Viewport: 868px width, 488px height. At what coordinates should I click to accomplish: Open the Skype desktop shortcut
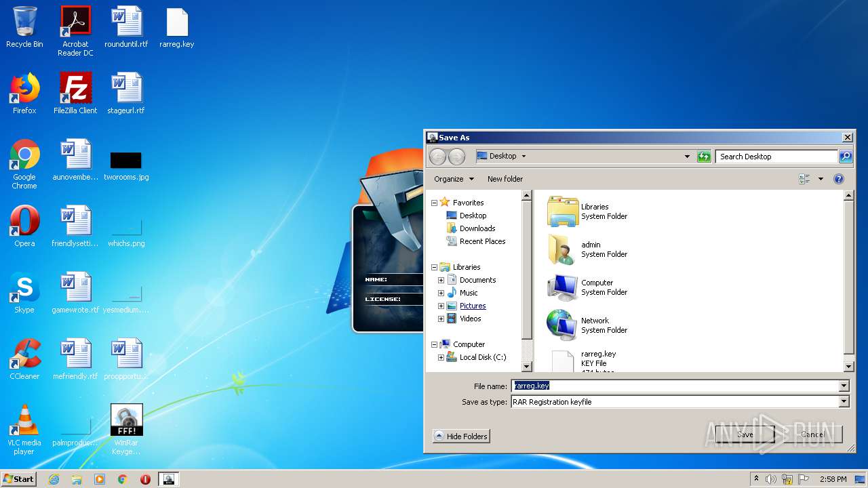(x=24, y=294)
